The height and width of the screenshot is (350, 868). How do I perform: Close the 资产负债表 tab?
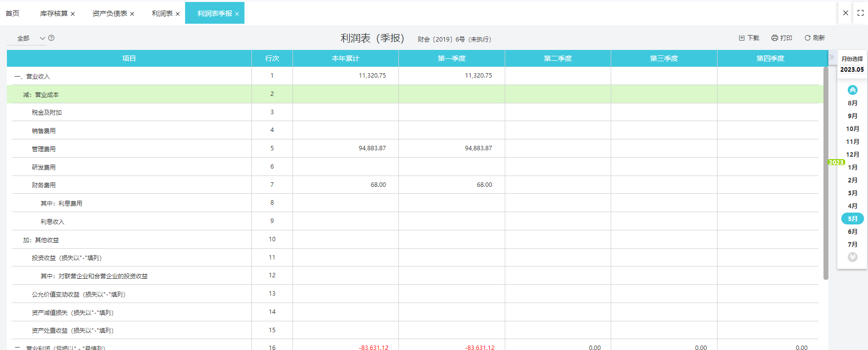[132, 14]
